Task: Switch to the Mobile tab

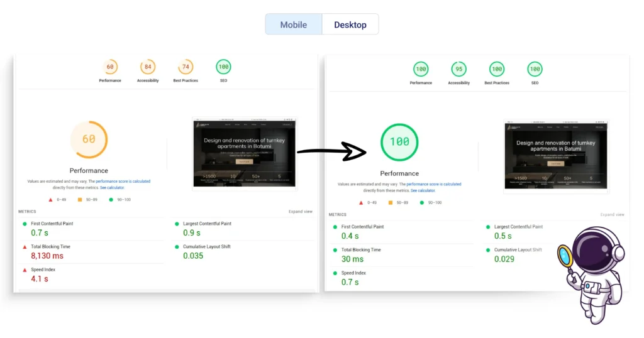Action: click(294, 25)
